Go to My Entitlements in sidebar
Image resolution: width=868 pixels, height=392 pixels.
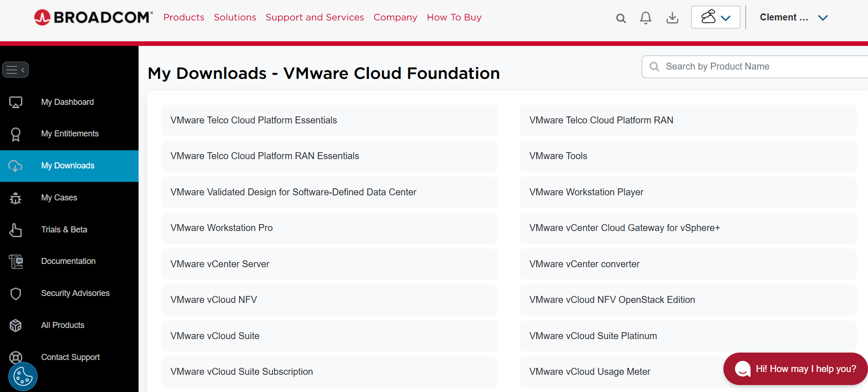(x=70, y=134)
